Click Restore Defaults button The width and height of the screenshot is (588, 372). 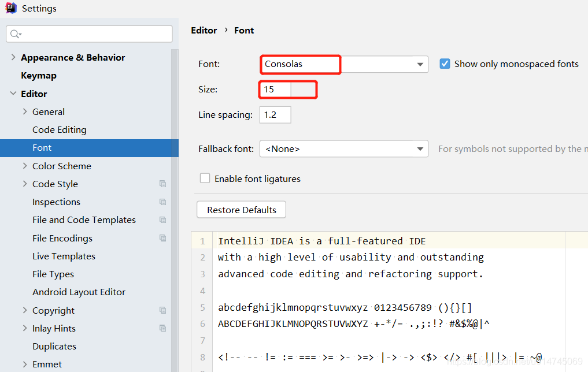241,210
